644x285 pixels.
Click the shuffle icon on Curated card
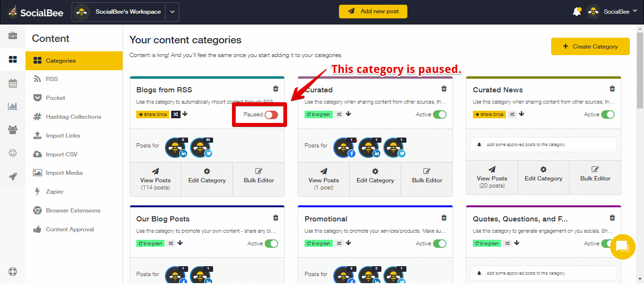339,114
